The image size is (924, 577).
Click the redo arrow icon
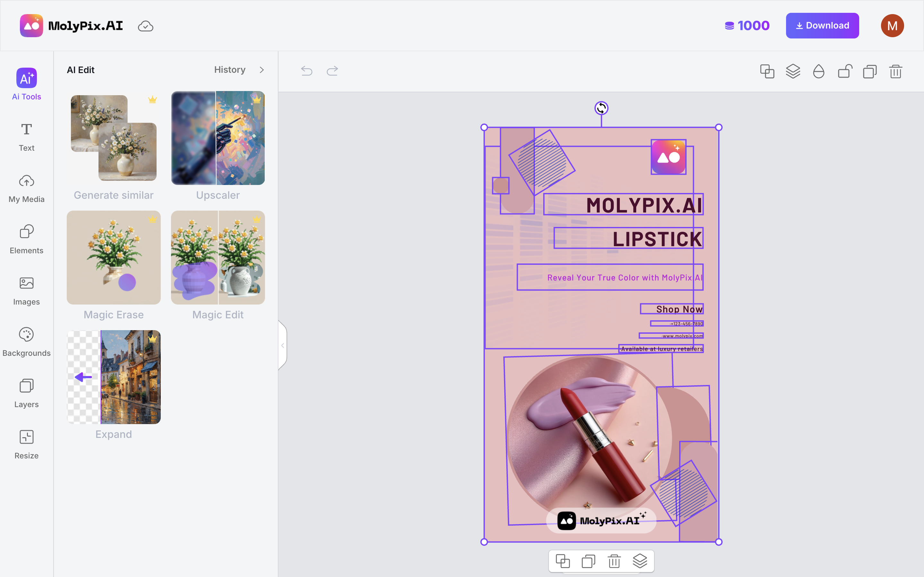coord(332,71)
